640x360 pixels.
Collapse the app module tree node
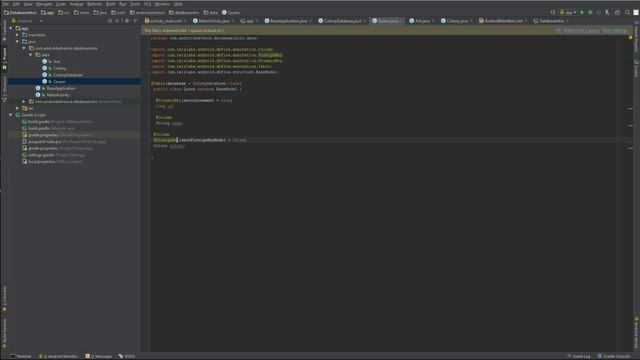11,28
